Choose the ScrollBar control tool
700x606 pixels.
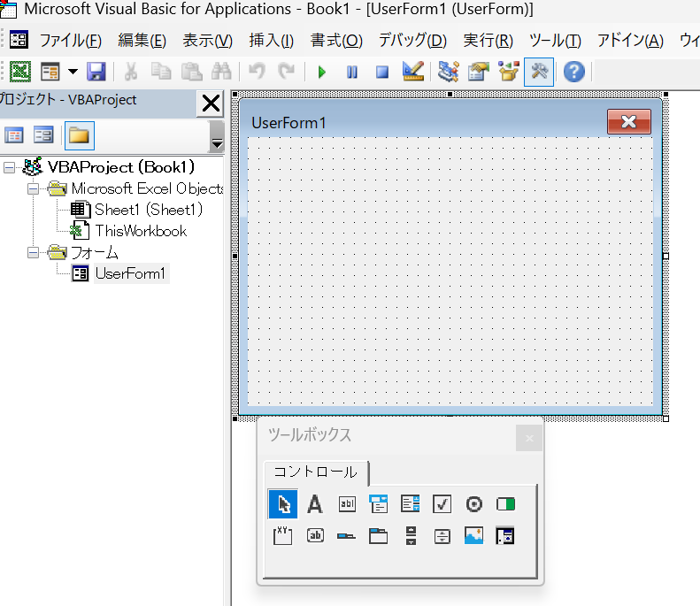coord(411,535)
